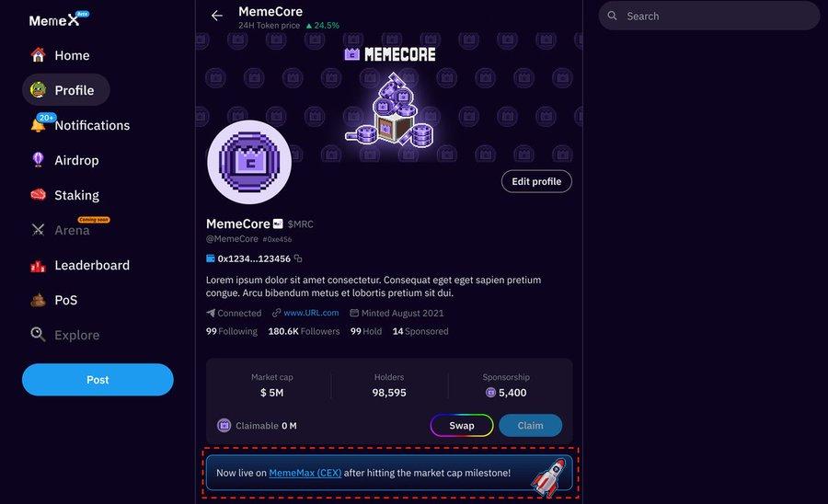This screenshot has width=828, height=504.
Task: Click the Explore magnifier icon
Action: [38, 335]
